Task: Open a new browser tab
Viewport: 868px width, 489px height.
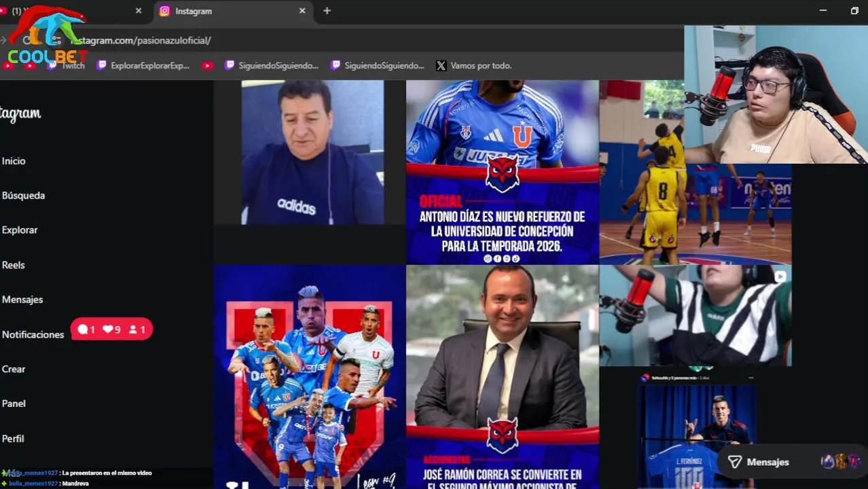Action: pyautogui.click(x=327, y=11)
